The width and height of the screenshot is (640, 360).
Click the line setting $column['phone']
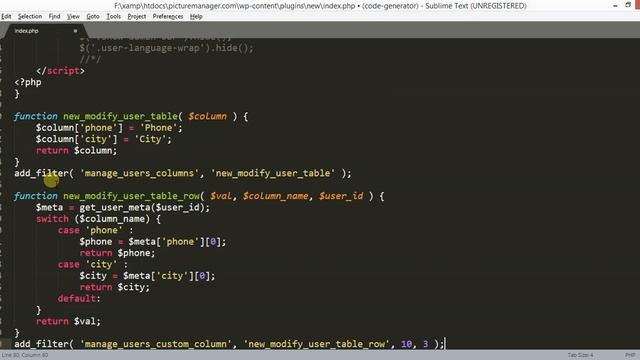(109, 128)
